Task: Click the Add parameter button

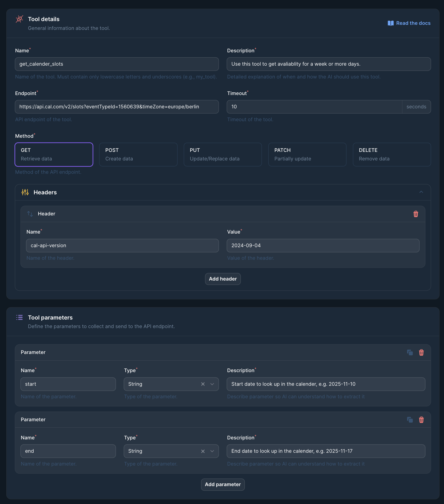Action: point(223,485)
